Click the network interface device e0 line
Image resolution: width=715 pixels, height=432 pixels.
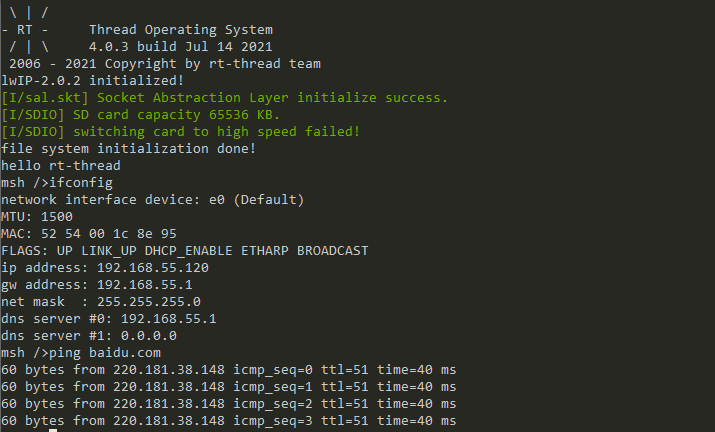point(153,200)
